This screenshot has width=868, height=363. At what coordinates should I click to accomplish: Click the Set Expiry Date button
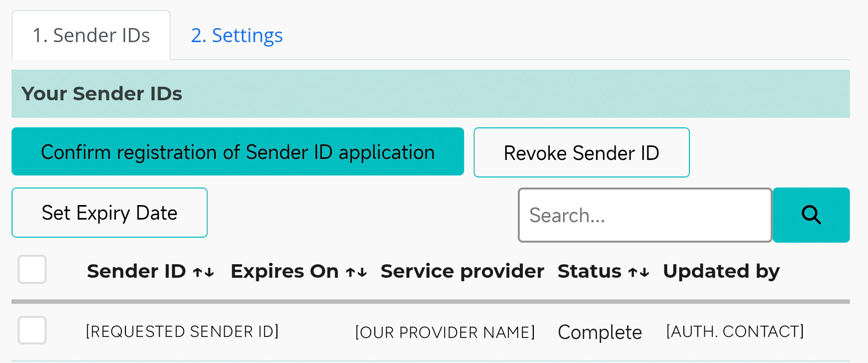click(109, 213)
